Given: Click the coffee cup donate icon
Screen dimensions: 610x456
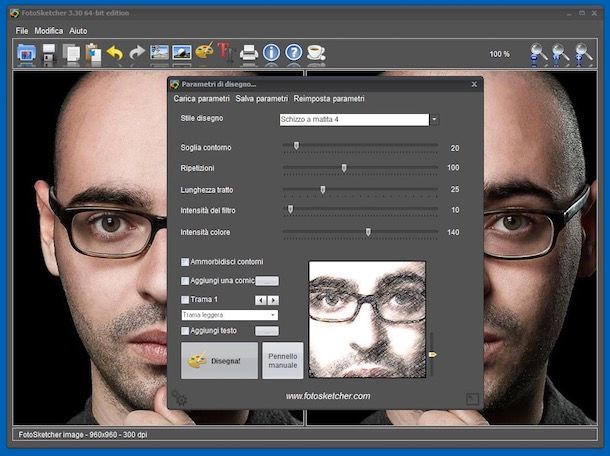Looking at the screenshot, I should coord(316,52).
